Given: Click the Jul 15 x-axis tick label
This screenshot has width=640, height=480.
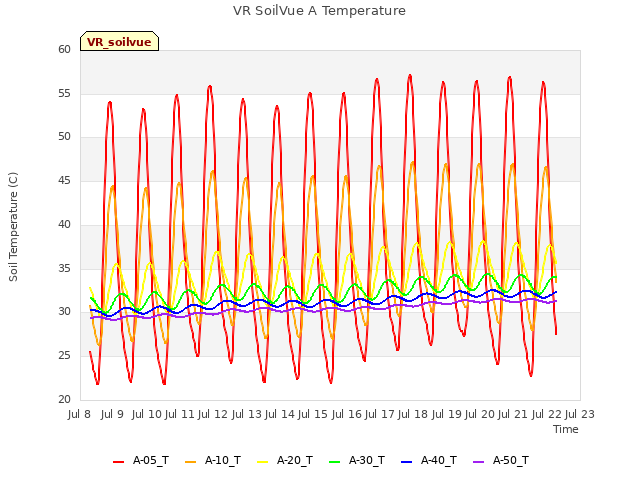Looking at the screenshot, I should coord(313,414).
